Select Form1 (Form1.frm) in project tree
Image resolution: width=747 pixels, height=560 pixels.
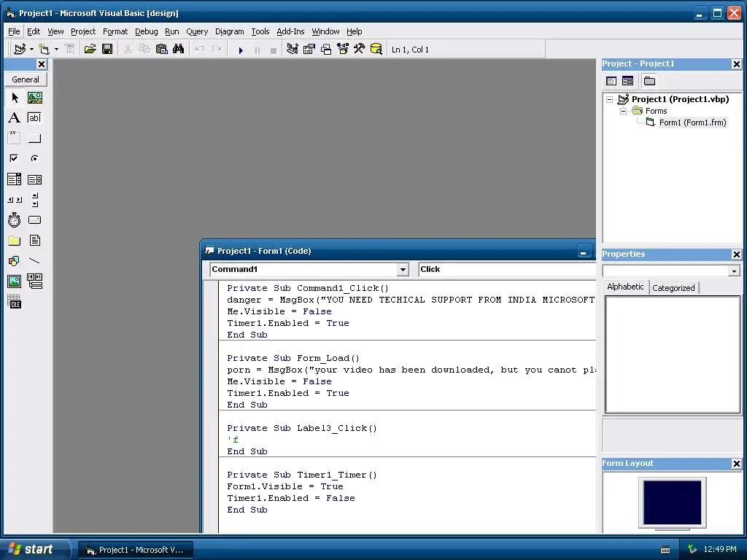[x=692, y=122]
